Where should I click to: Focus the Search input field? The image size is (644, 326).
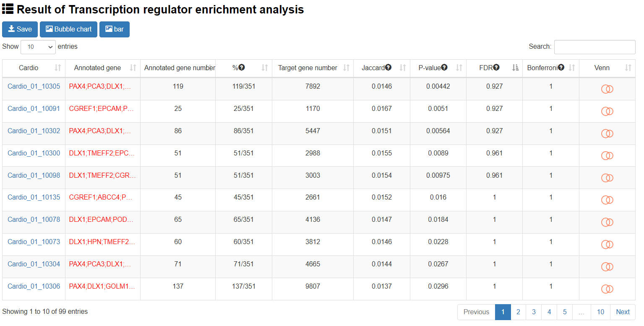[594, 47]
